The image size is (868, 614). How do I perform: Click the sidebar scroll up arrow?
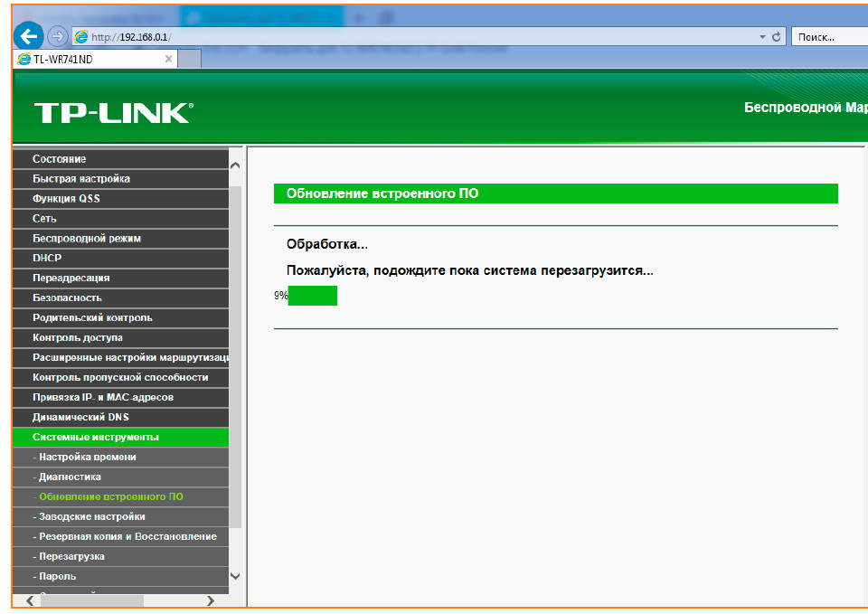(x=235, y=165)
